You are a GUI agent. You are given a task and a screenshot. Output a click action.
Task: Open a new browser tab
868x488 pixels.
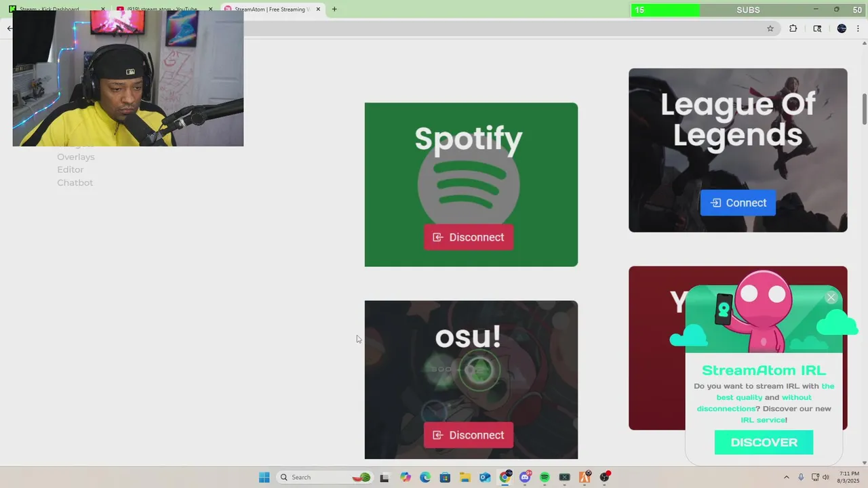pyautogui.click(x=334, y=9)
